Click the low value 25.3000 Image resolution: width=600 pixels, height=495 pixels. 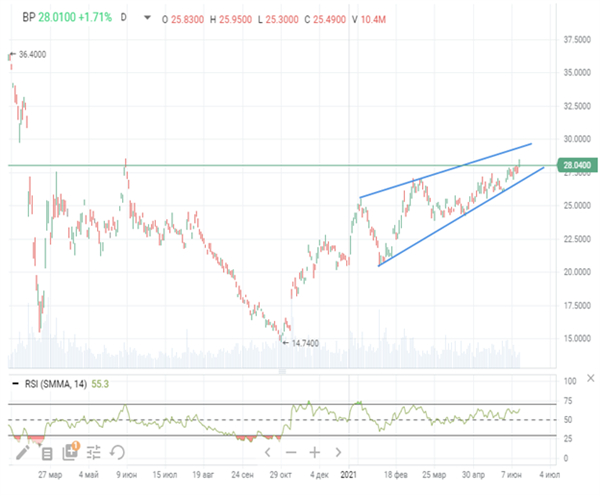pyautogui.click(x=282, y=19)
